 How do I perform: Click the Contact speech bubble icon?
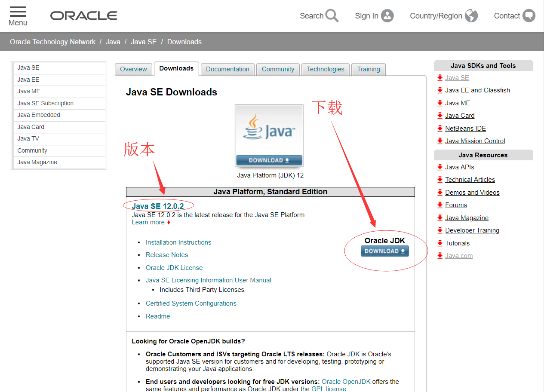click(529, 16)
